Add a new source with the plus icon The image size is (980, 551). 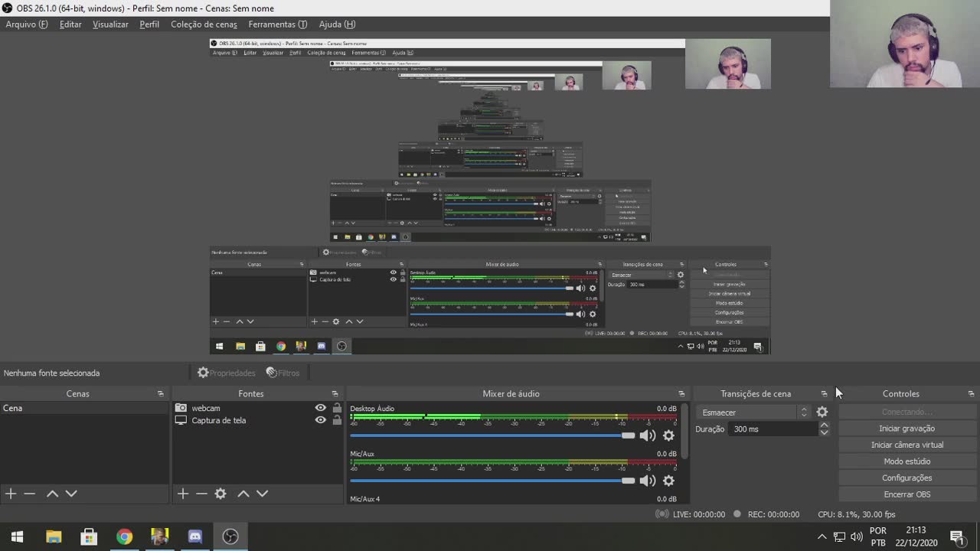[x=182, y=494]
